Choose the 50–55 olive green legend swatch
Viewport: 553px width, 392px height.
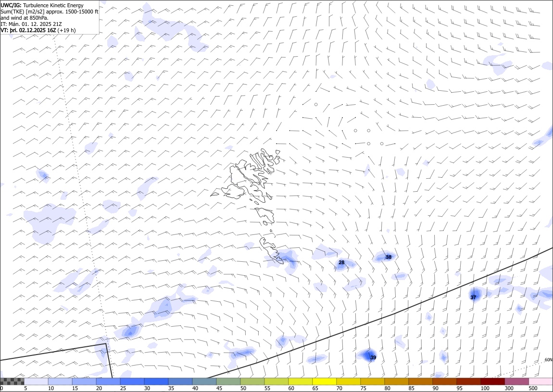coord(252,381)
